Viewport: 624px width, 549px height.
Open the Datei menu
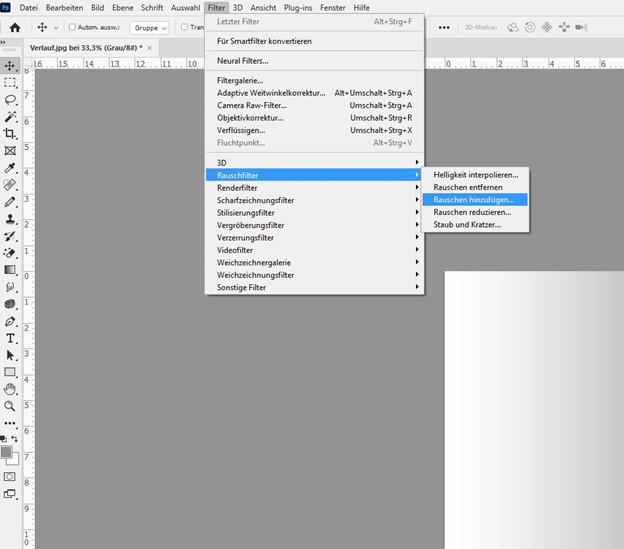pos(29,8)
